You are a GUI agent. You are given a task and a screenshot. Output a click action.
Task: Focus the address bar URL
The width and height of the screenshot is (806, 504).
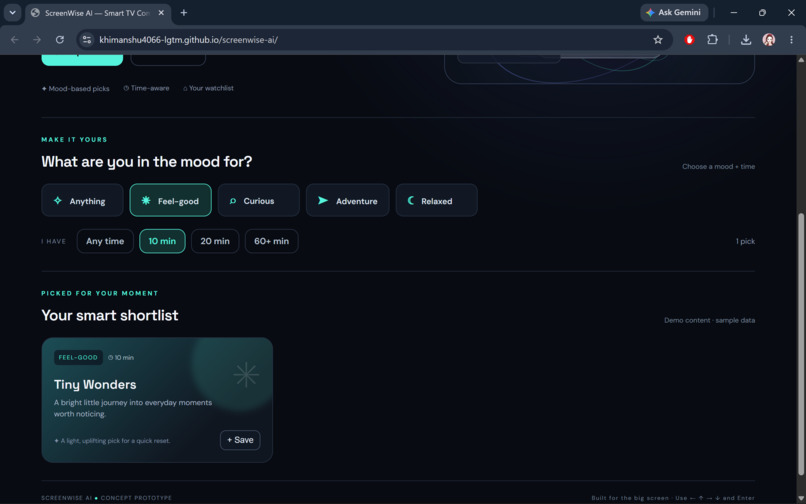189,40
